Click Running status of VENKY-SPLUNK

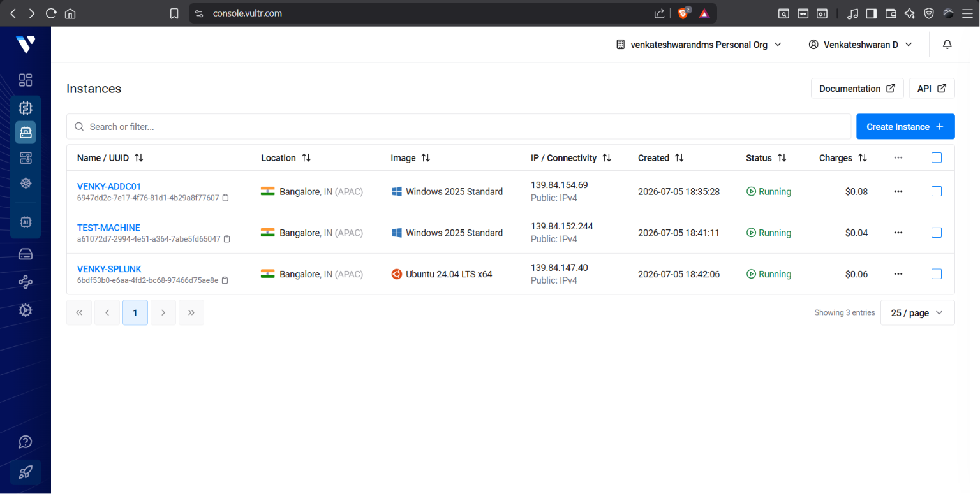point(769,274)
